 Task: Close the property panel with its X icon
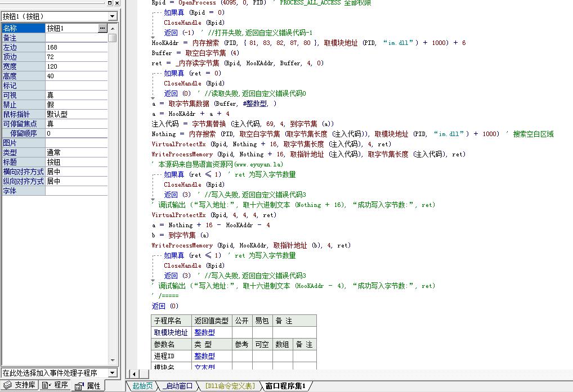click(x=117, y=3)
